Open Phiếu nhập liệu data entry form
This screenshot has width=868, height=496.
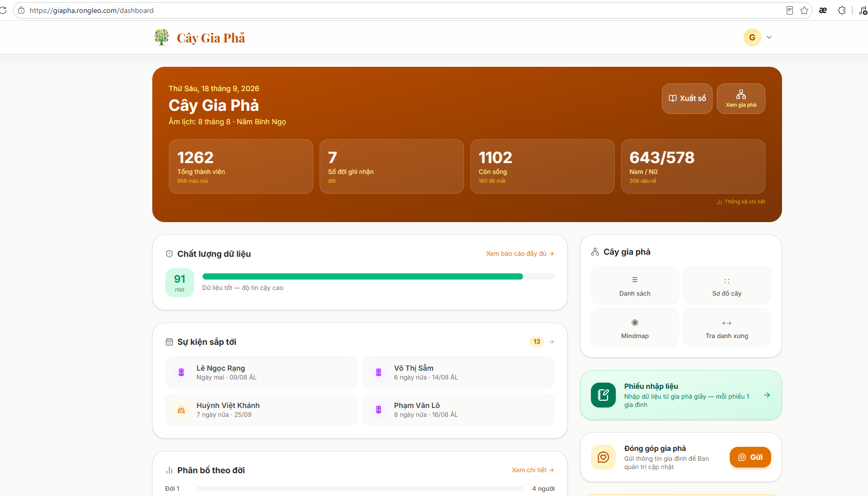tap(681, 395)
